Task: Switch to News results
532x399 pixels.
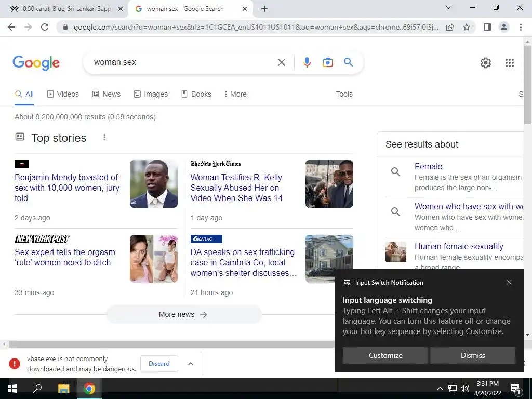Action: pos(107,94)
